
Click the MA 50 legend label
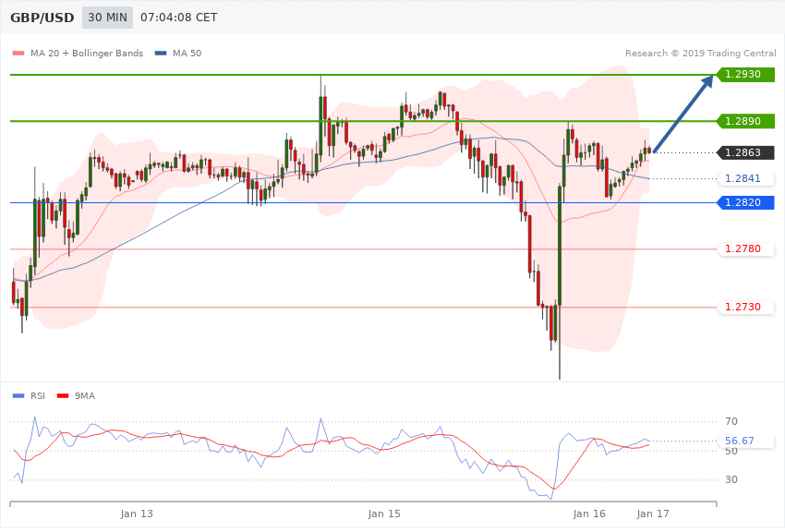tap(187, 53)
